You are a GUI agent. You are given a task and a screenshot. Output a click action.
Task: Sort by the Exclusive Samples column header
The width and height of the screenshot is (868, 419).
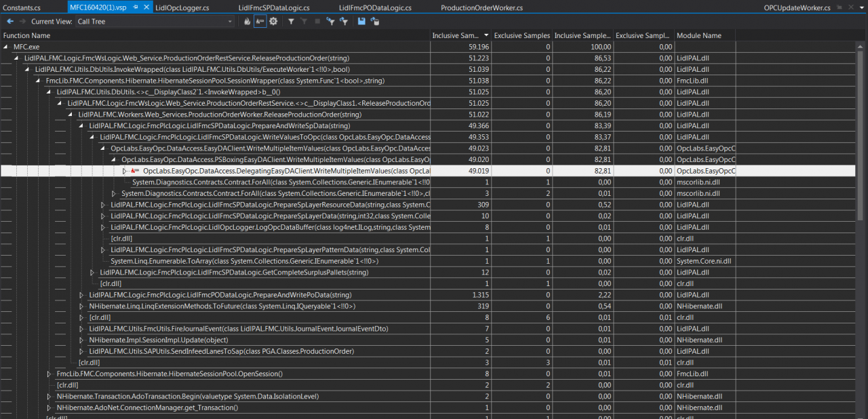tap(521, 35)
